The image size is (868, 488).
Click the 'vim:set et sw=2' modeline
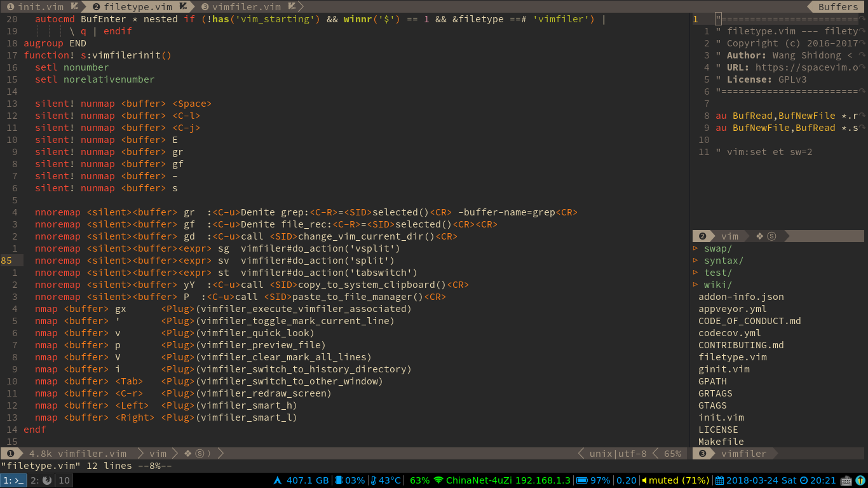click(x=764, y=152)
